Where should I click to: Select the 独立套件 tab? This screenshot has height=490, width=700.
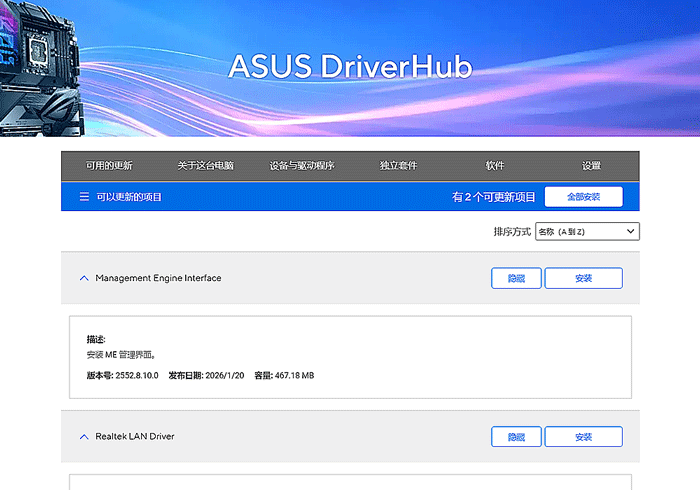tap(398, 166)
